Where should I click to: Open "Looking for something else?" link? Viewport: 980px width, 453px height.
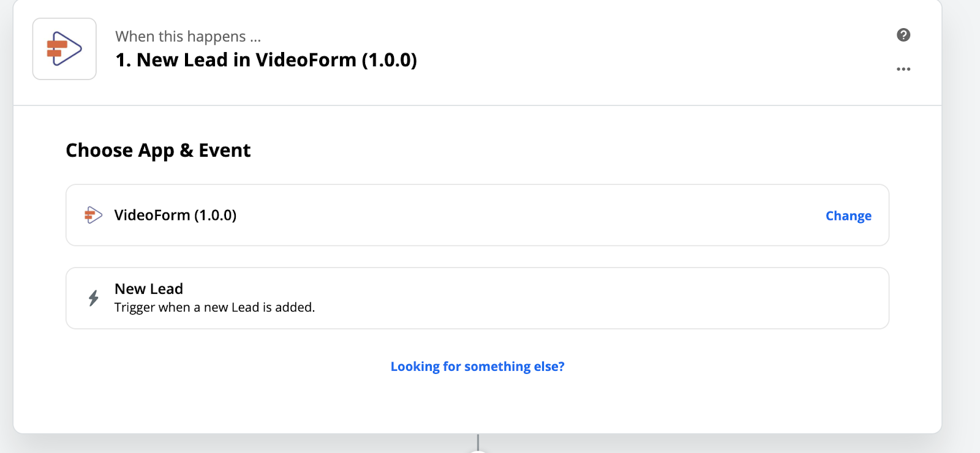coord(477,366)
